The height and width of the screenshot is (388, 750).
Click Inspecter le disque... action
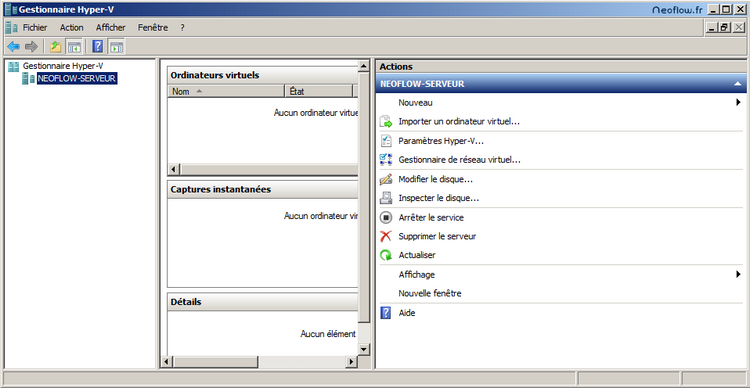439,198
